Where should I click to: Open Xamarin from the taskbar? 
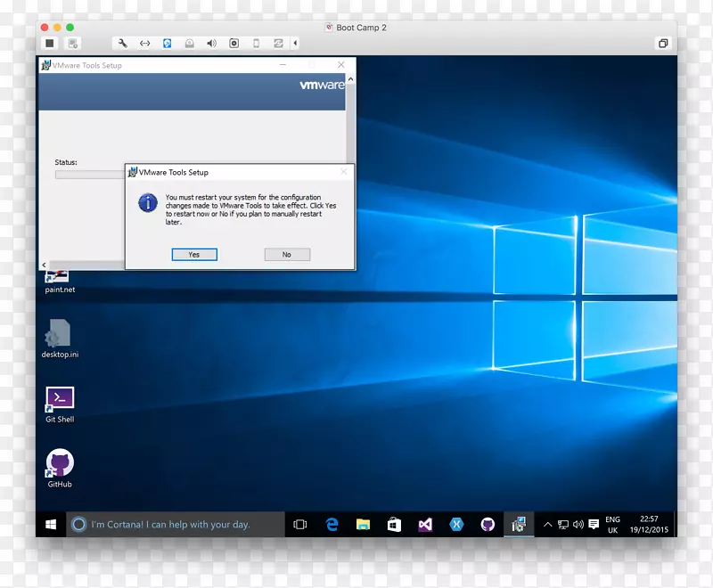456,524
